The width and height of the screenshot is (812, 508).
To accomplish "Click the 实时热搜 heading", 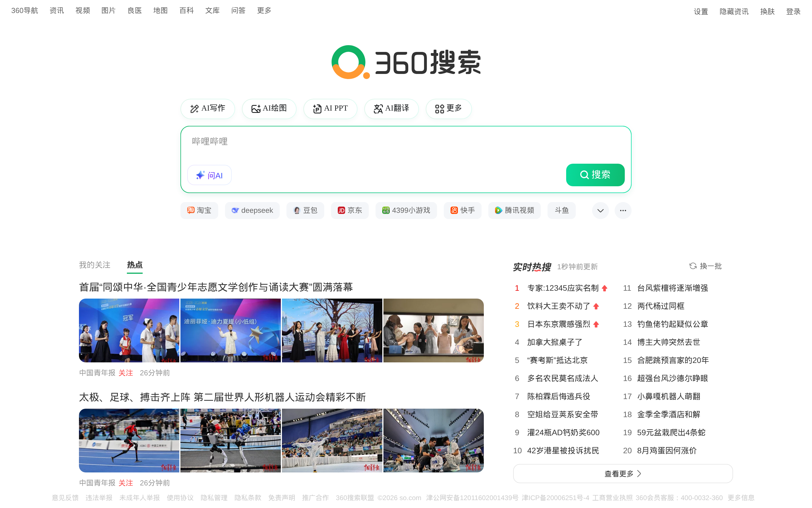I will pos(532,267).
